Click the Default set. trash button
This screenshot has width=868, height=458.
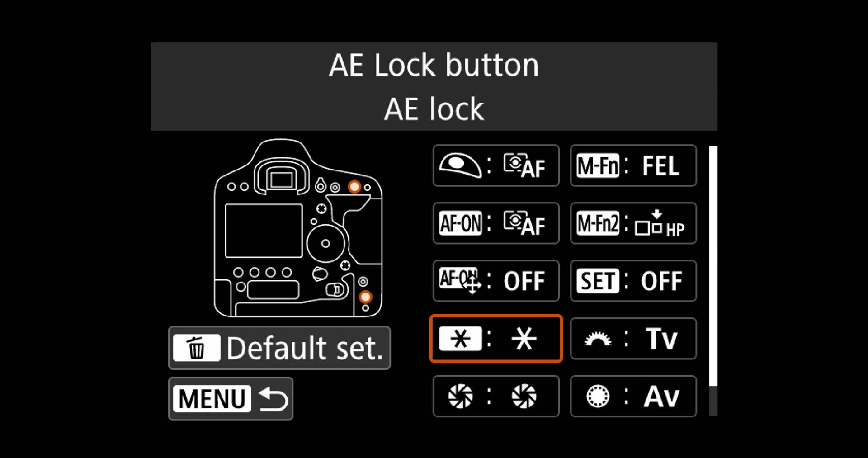click(x=279, y=348)
